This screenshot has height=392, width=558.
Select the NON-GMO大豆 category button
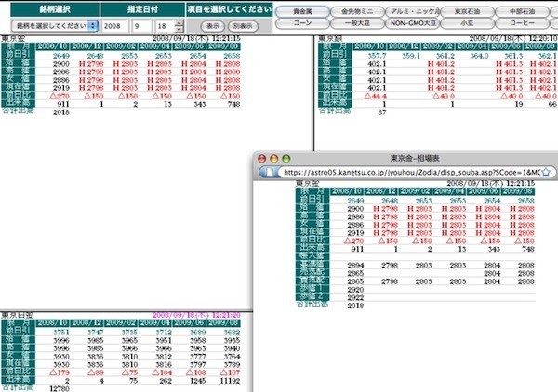coord(412,23)
